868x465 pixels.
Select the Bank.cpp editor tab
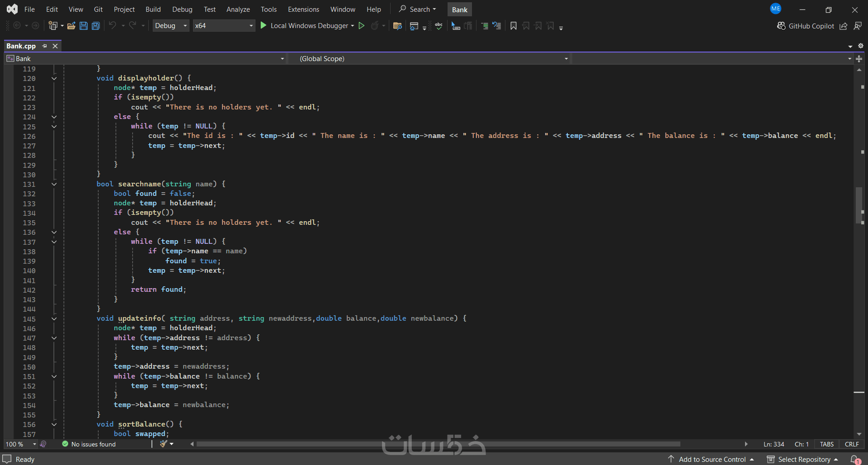(x=21, y=46)
